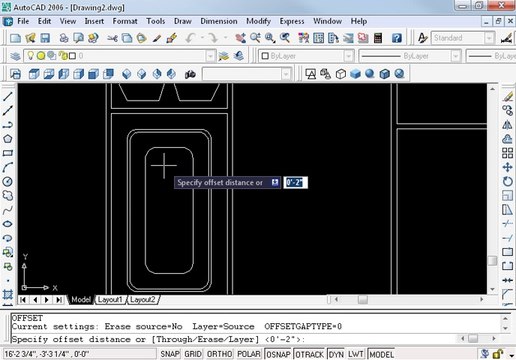Open the Draw menu
Viewport: 516px width, 360px height.
coord(183,21)
